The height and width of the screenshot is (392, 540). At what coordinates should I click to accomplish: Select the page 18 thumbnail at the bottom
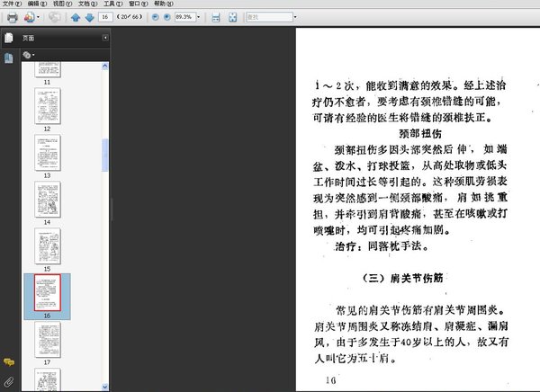click(48, 379)
